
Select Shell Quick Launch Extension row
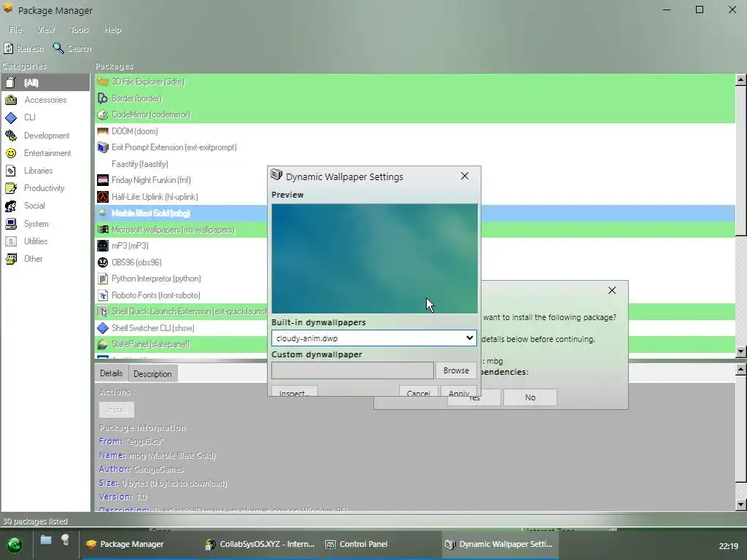tap(414, 311)
